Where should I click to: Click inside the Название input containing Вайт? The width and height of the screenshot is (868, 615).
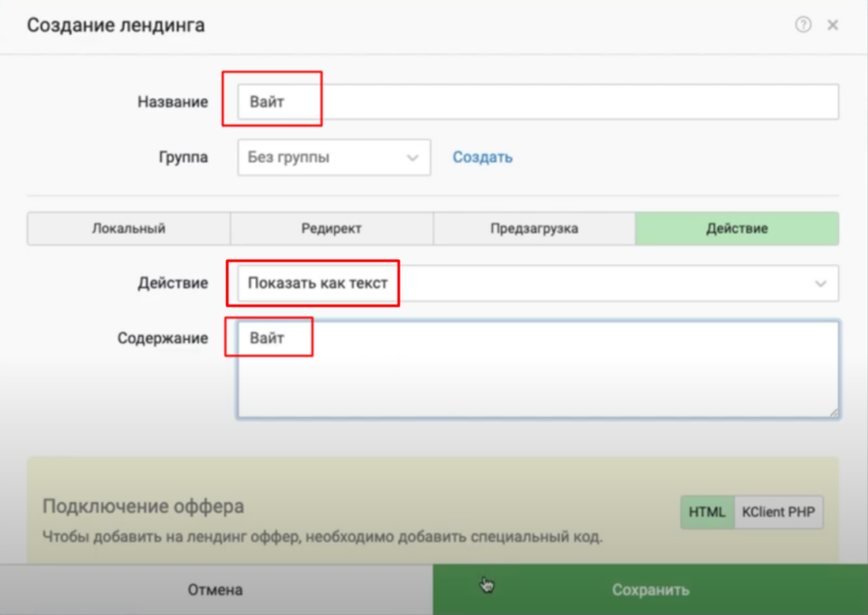tap(509, 101)
